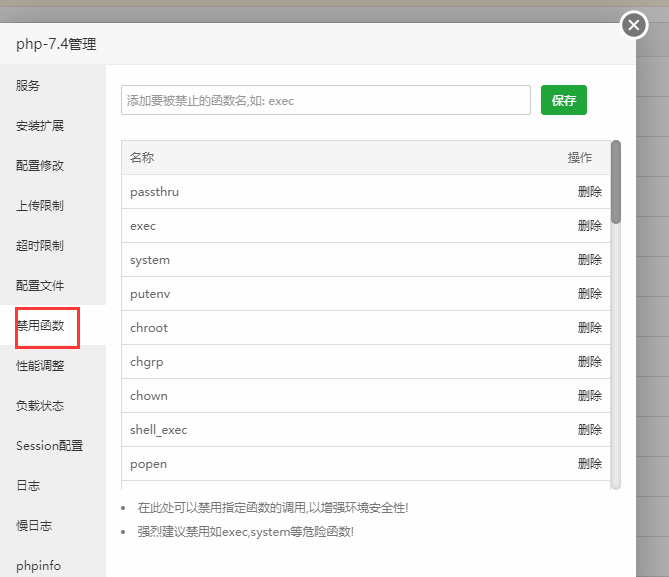
Task: Delete the system function entry
Action: pos(590,259)
